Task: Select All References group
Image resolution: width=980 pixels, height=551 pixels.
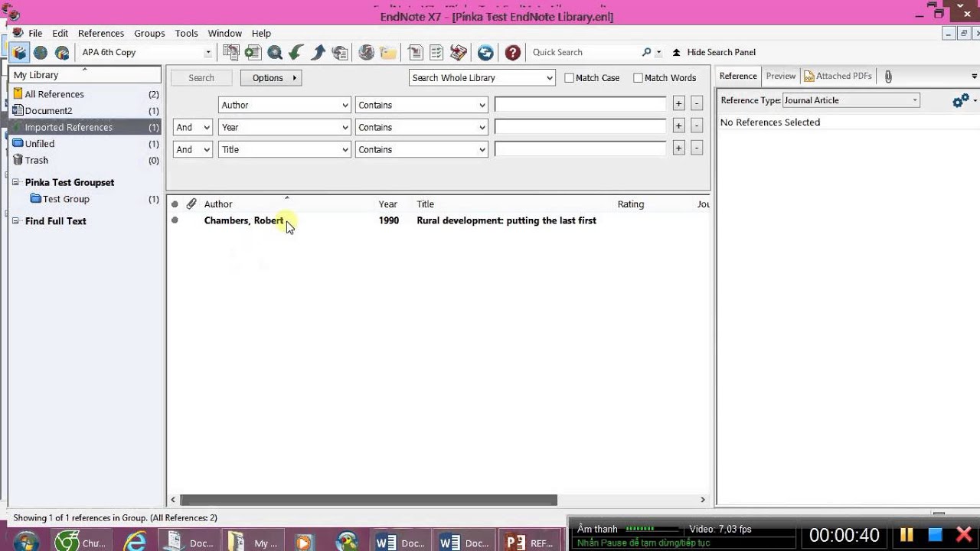Action: pyautogui.click(x=86, y=94)
